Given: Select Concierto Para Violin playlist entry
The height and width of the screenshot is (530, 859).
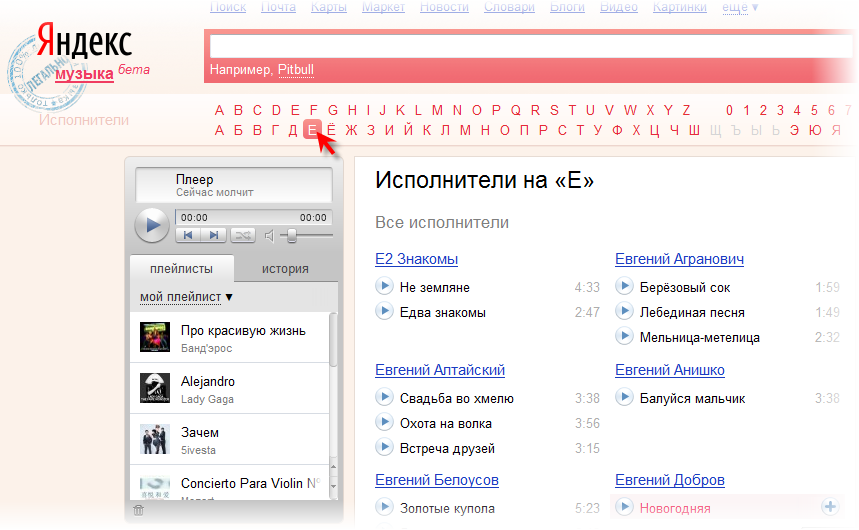Looking at the screenshot, I should coord(230,485).
